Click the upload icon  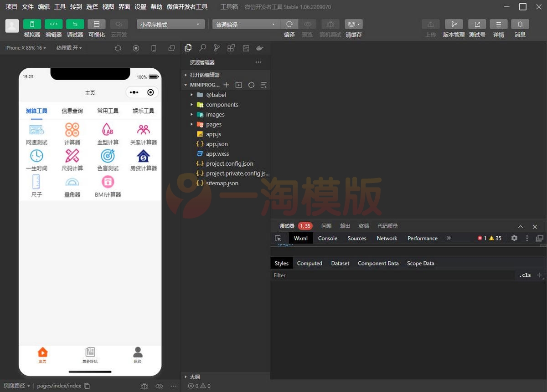pyautogui.click(x=431, y=24)
